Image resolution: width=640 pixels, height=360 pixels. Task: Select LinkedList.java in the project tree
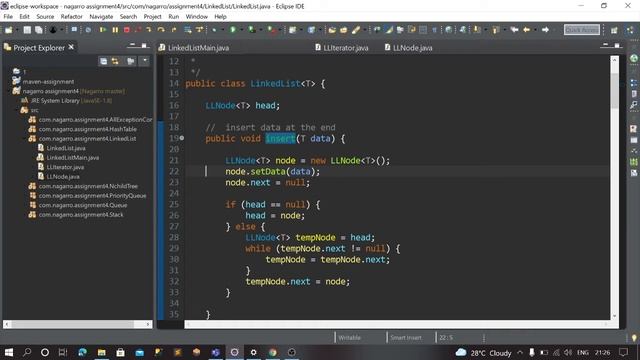[66, 148]
